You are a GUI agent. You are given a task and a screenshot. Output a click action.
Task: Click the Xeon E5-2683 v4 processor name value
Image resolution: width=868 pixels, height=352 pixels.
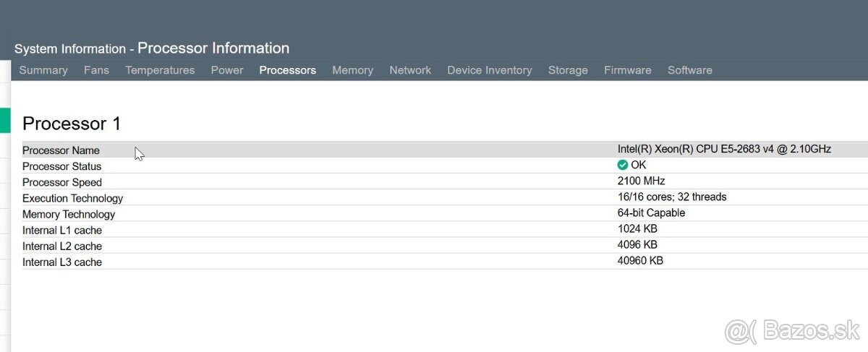[x=724, y=149]
